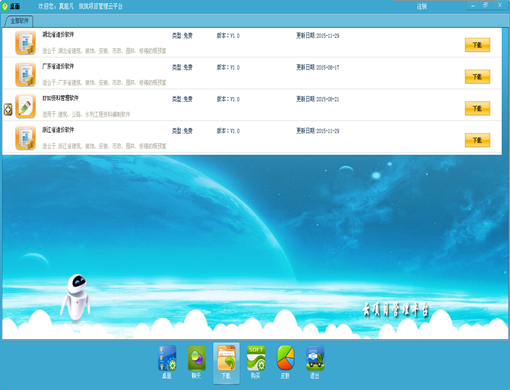Image resolution: width=510 pixels, height=390 pixels.
Task: Switch to the 全部软件 tab
Action: [x=18, y=21]
